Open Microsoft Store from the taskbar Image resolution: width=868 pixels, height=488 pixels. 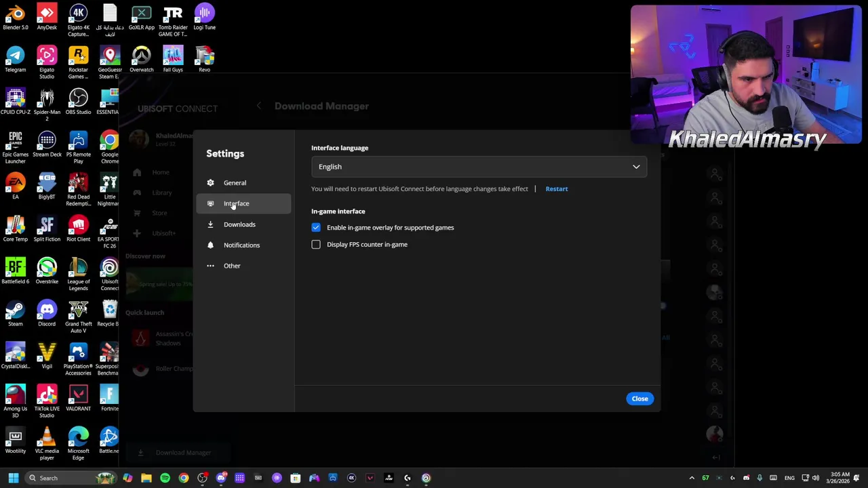pos(295,478)
